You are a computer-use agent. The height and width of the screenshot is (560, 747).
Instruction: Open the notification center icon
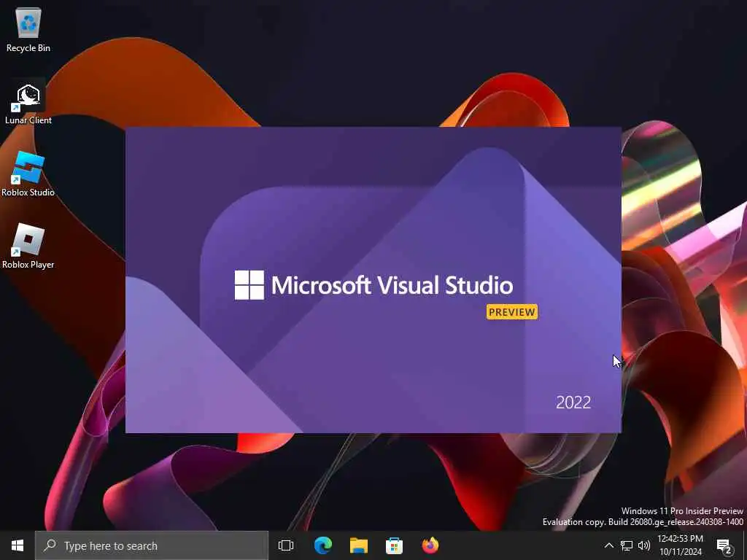724,546
